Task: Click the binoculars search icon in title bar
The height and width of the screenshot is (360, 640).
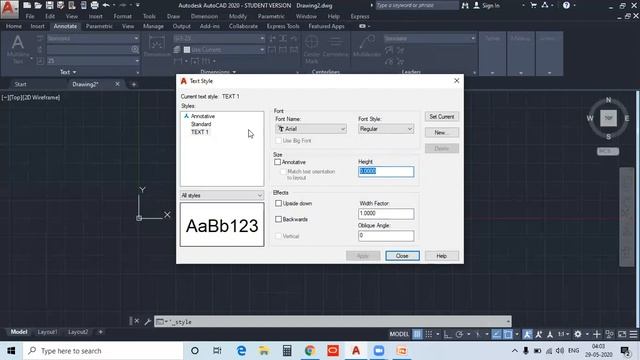Action: pos(465,5)
